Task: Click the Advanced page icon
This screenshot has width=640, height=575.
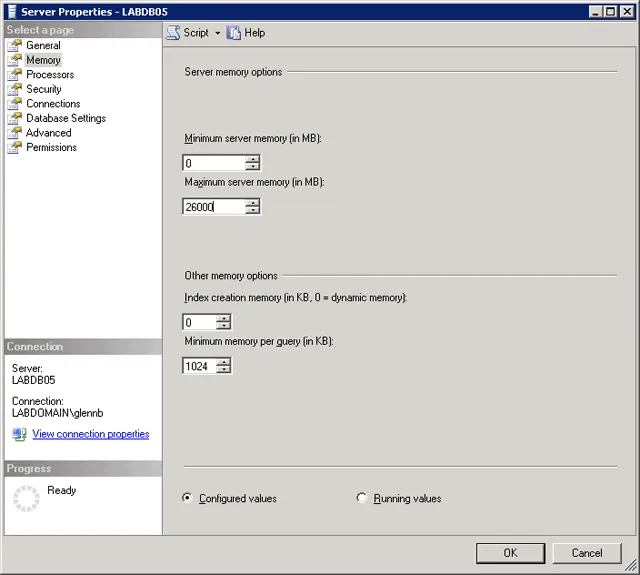Action: 14,133
